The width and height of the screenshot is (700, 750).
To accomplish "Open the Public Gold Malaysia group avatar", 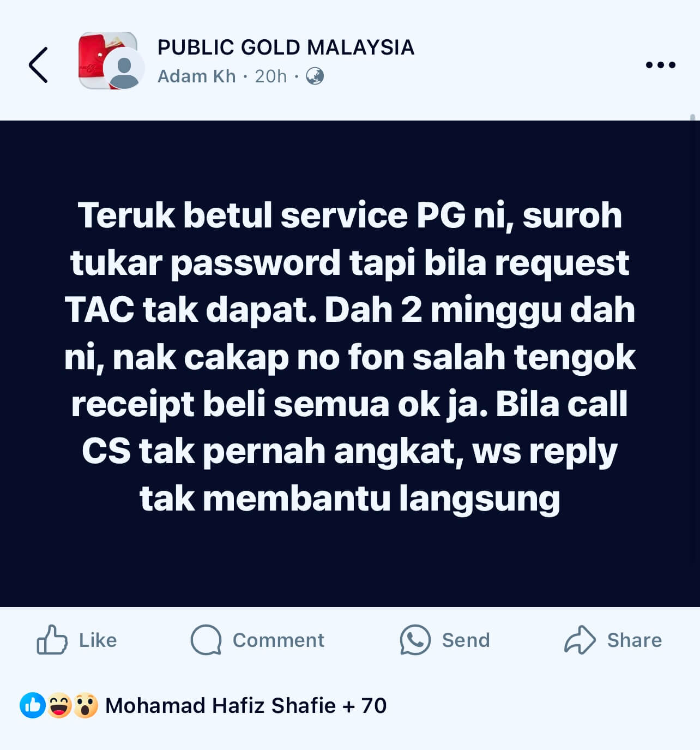I will click(107, 60).
